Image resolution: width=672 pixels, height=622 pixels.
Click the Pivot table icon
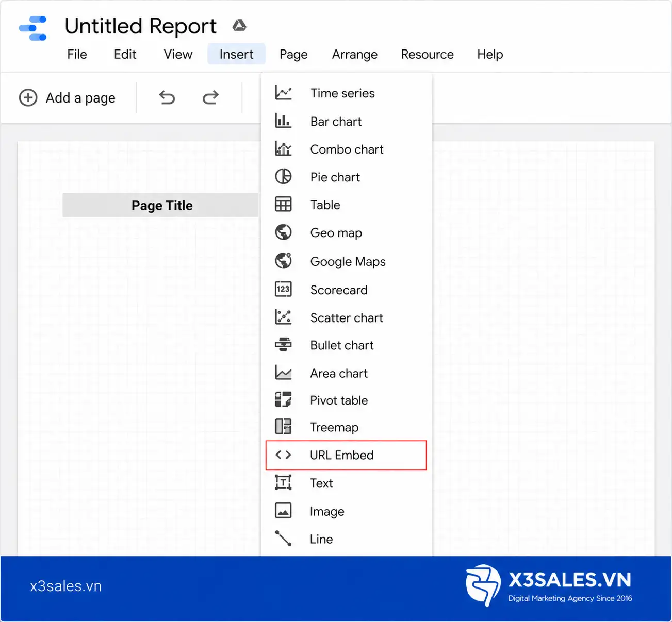coord(283,400)
